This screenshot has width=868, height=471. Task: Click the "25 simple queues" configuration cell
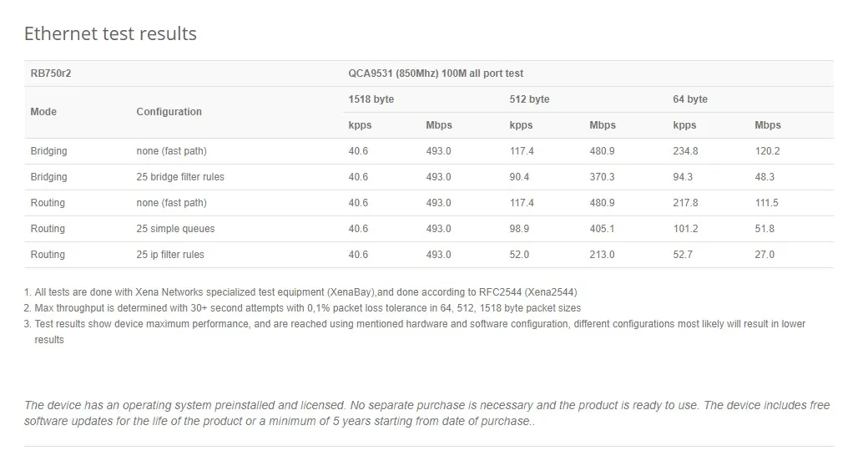point(175,229)
